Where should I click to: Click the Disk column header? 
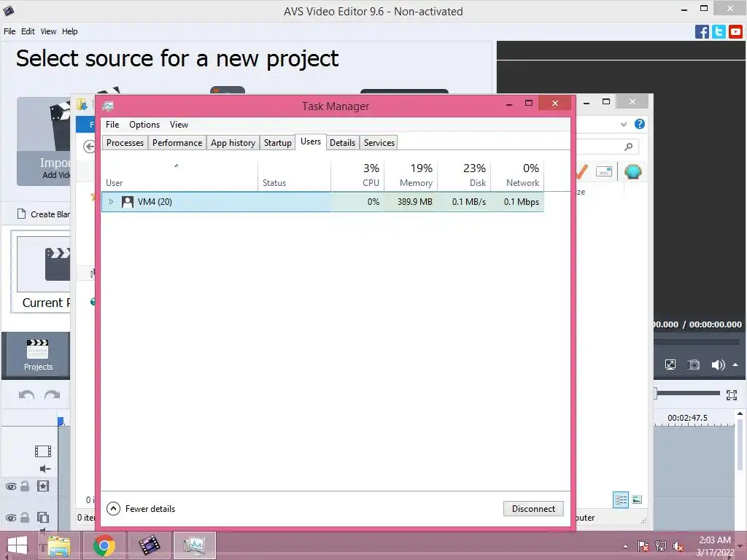[x=465, y=175]
